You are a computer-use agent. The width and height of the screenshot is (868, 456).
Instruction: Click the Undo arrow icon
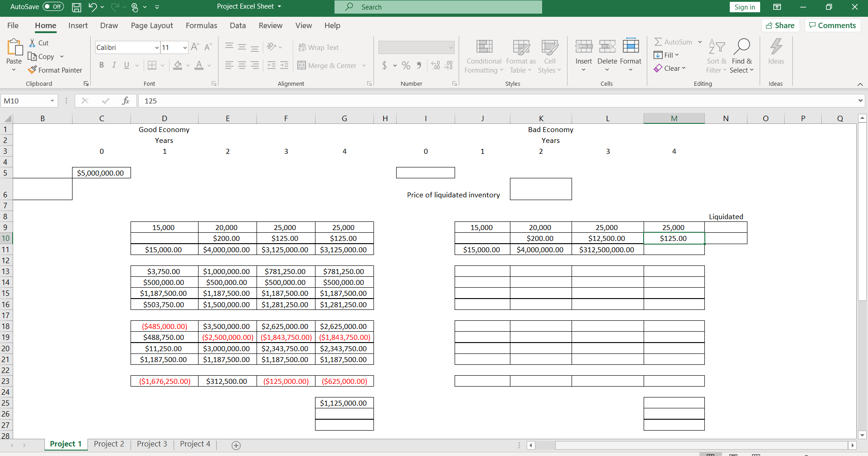tap(92, 7)
